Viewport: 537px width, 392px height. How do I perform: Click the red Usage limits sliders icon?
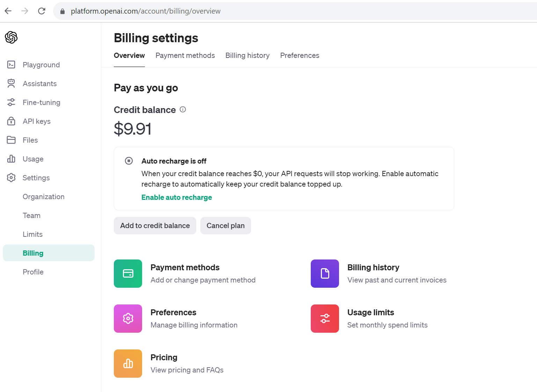coord(325,318)
